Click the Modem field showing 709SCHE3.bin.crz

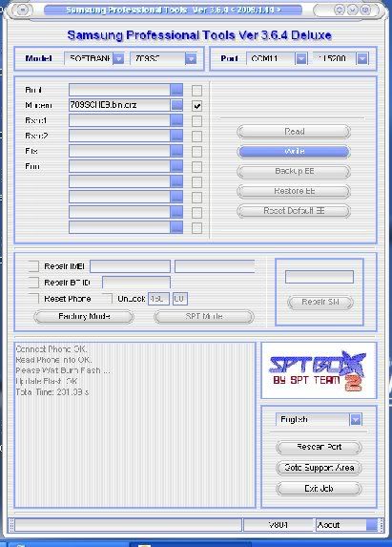coord(119,105)
